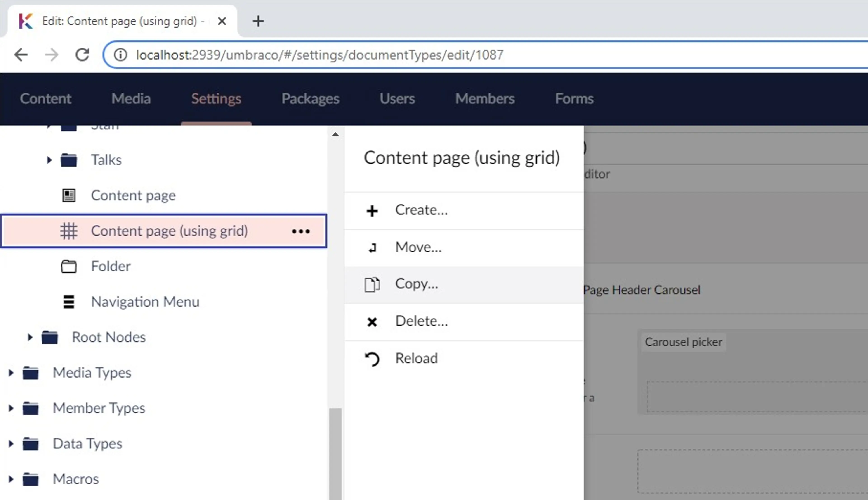Viewport: 868px width, 500px height.
Task: Open the Forms section in the top navigation
Action: tap(574, 99)
